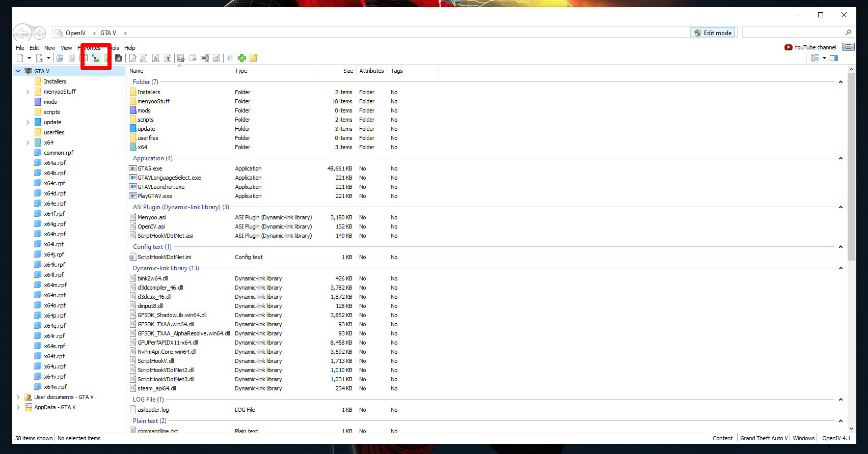Toggle Edit mode on
The image size is (868, 454).
pos(713,33)
